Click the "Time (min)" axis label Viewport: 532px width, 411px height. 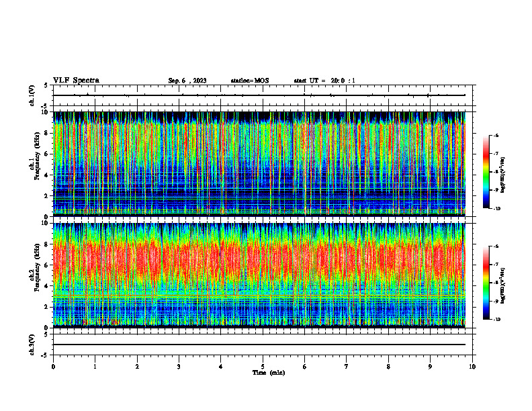click(x=269, y=373)
